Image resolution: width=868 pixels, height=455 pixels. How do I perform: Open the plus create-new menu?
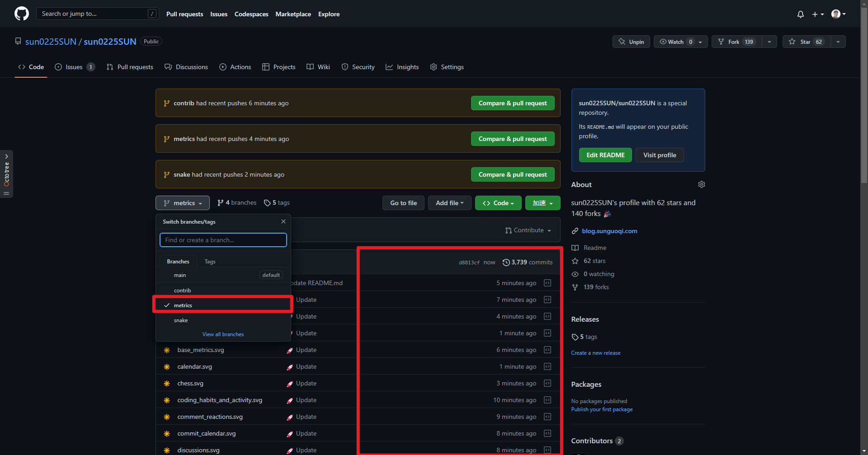[818, 14]
